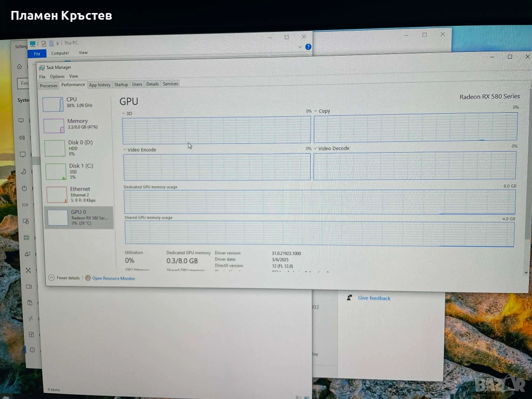This screenshot has width=532, height=399.
Task: Open the View menu in Task Manager
Action: click(x=74, y=76)
